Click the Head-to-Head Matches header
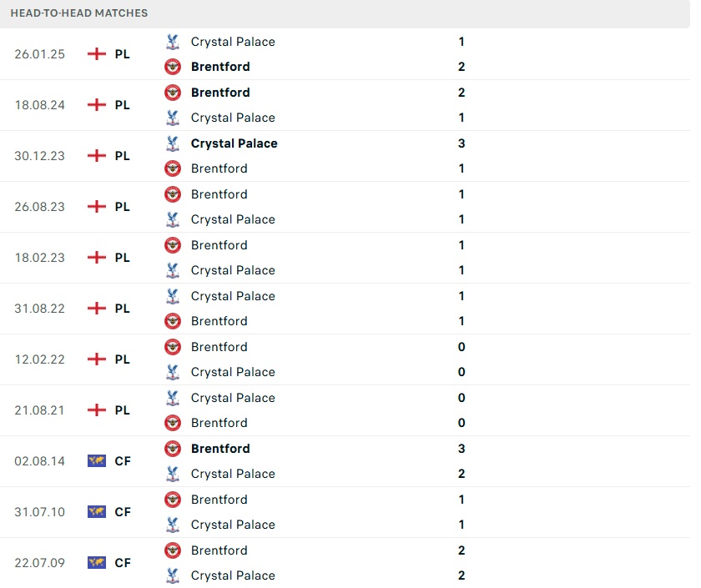701x588 pixels. pyautogui.click(x=79, y=13)
